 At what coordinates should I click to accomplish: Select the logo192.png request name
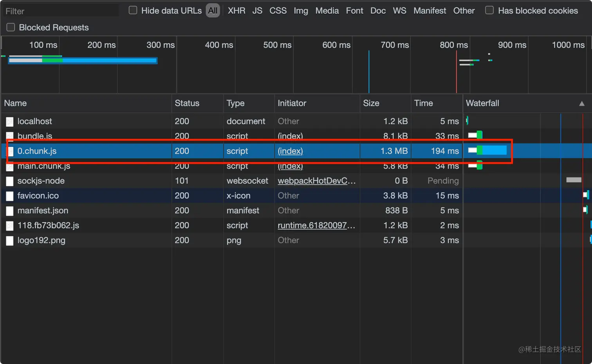(x=41, y=240)
